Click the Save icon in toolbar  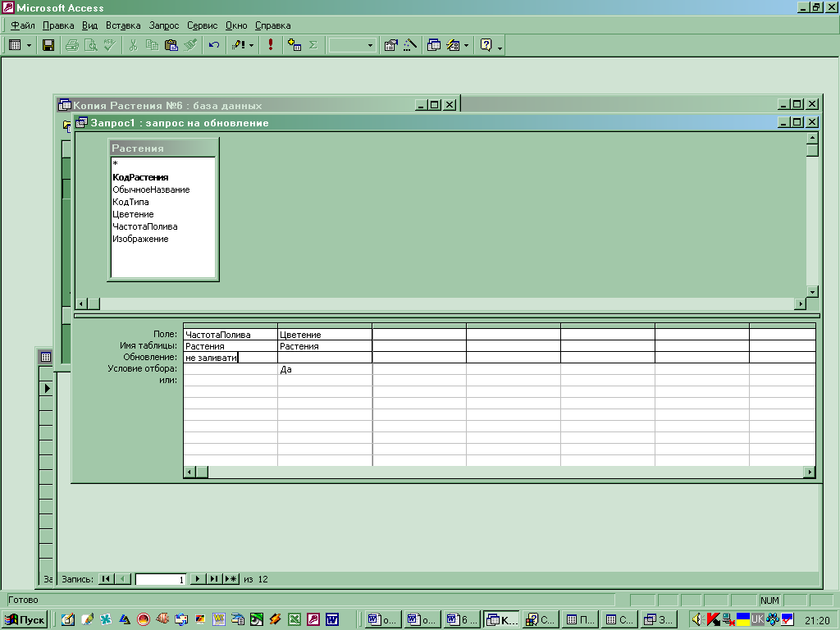pos(48,45)
